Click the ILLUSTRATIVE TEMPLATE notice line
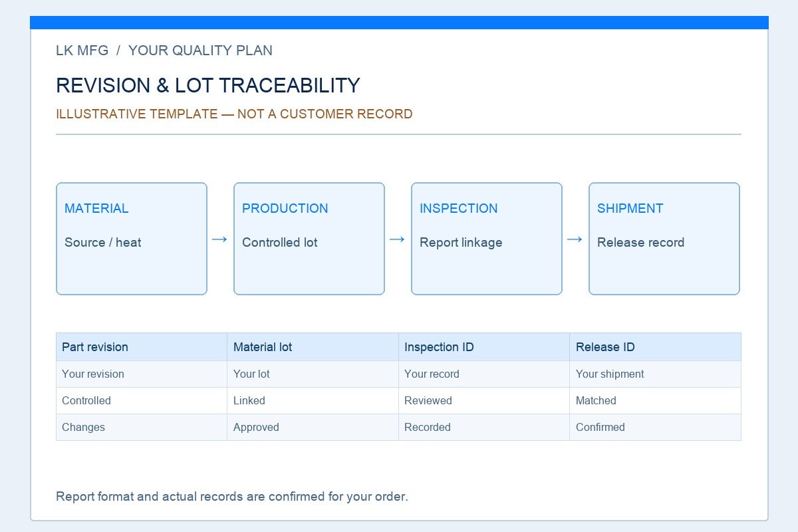The width and height of the screenshot is (798, 532). point(234,114)
